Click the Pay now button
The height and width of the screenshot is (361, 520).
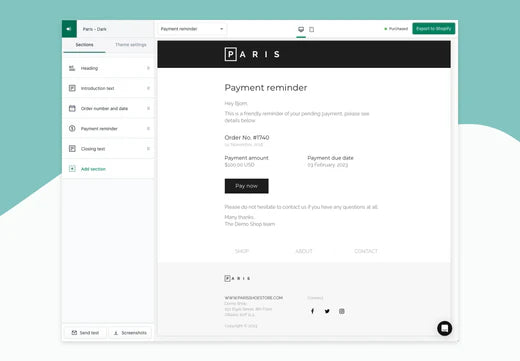246,186
